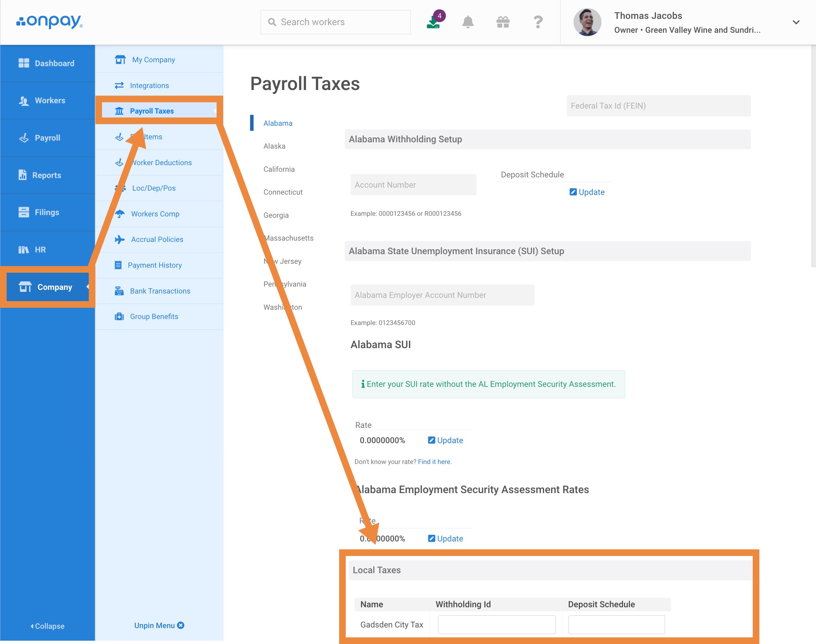Click the Unpin Menu link
This screenshot has width=816, height=644.
159,625
